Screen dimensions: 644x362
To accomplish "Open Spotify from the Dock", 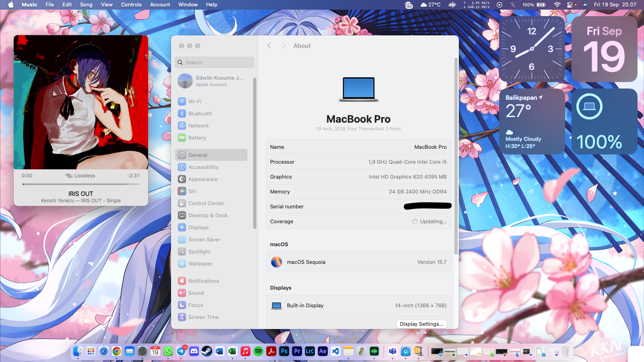I will pos(258,351).
